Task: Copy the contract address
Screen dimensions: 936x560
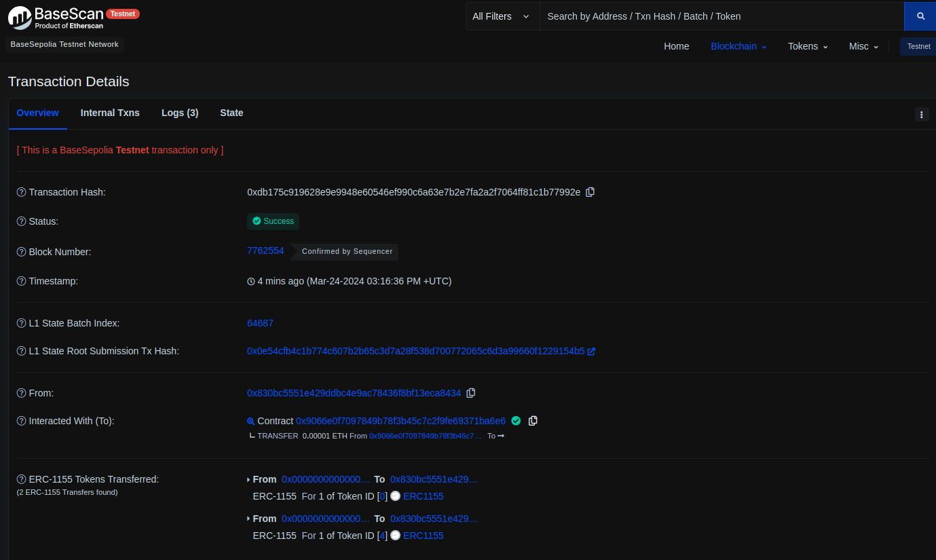Action: coord(533,421)
